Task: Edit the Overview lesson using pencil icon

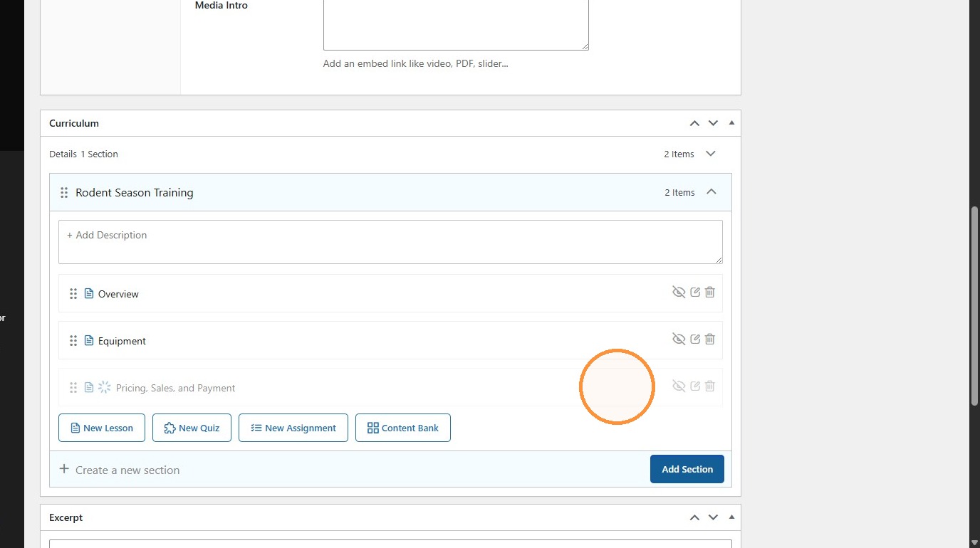Action: point(695,293)
